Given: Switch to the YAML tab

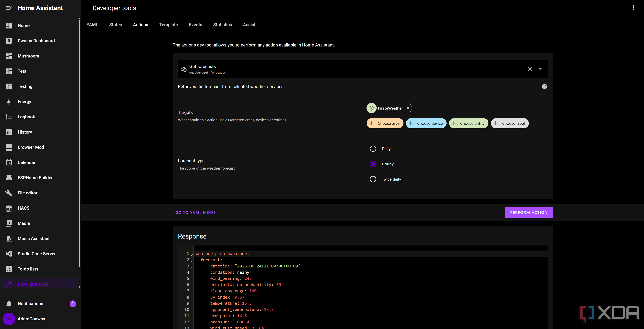Looking at the screenshot, I should [92, 25].
